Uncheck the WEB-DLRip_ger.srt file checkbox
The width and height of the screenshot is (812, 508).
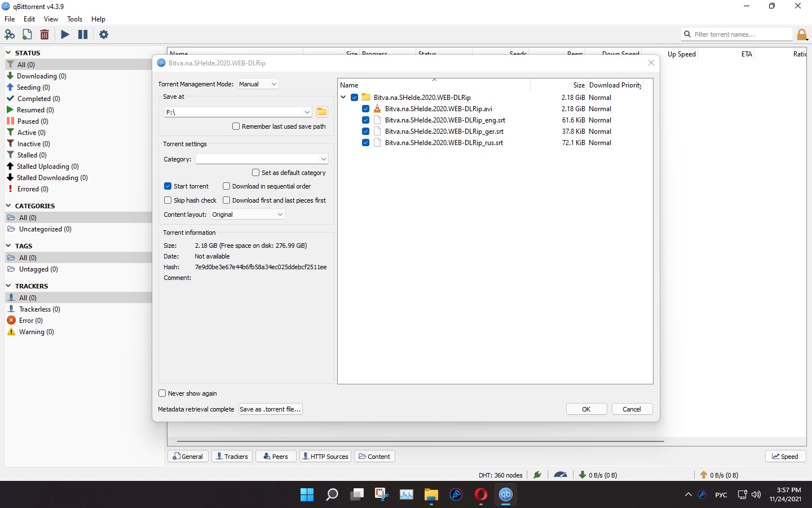pos(365,132)
